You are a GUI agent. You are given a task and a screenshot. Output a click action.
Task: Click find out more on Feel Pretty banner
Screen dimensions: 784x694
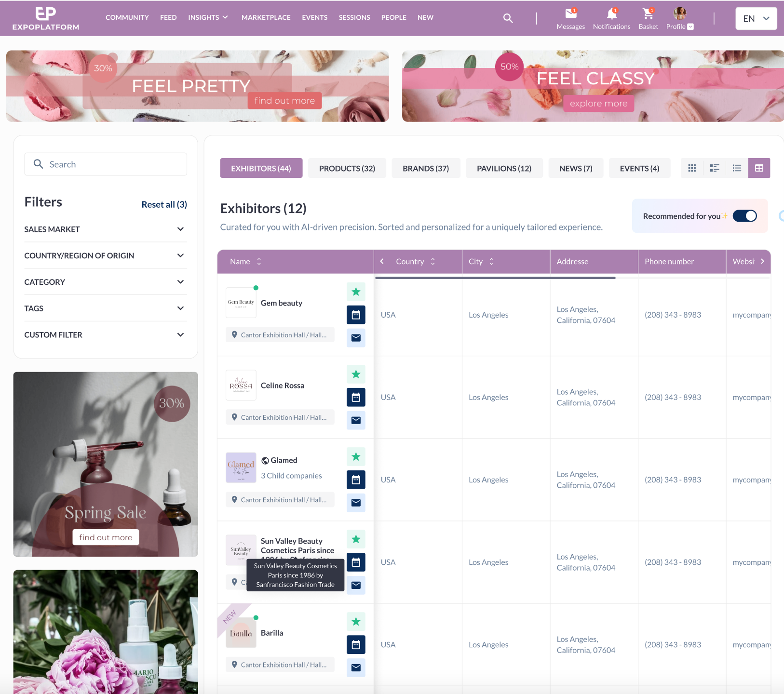pos(284,100)
